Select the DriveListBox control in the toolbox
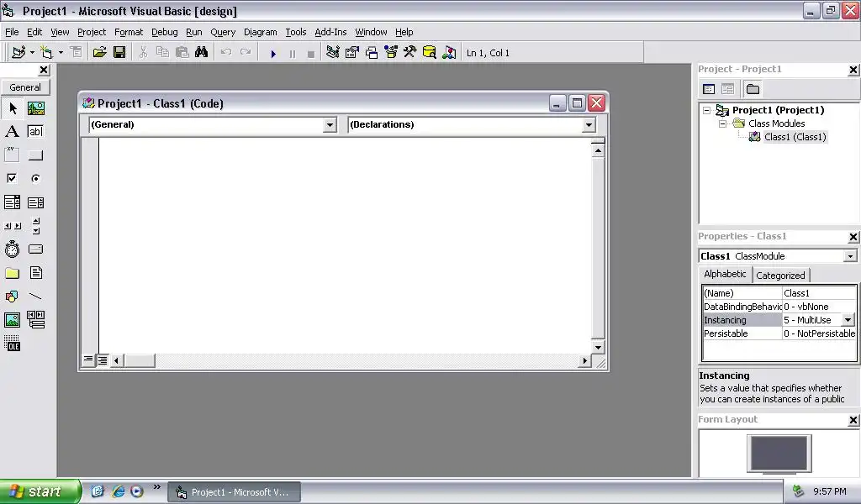 click(x=35, y=249)
